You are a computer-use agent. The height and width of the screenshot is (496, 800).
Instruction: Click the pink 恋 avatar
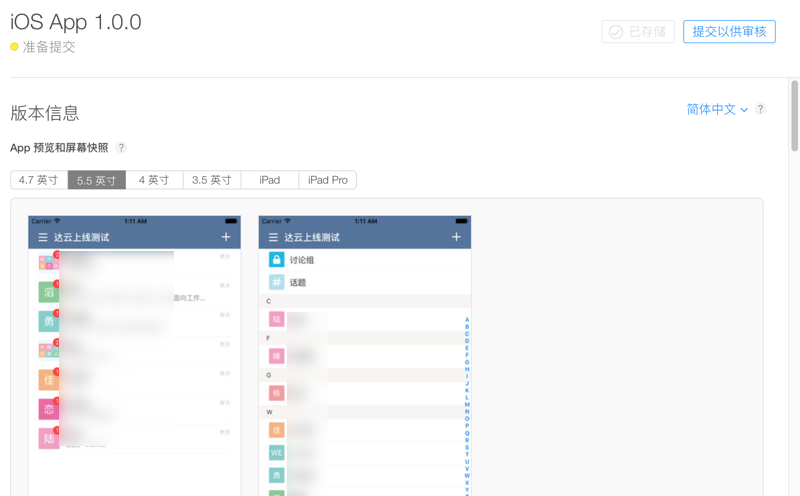pyautogui.click(x=48, y=409)
